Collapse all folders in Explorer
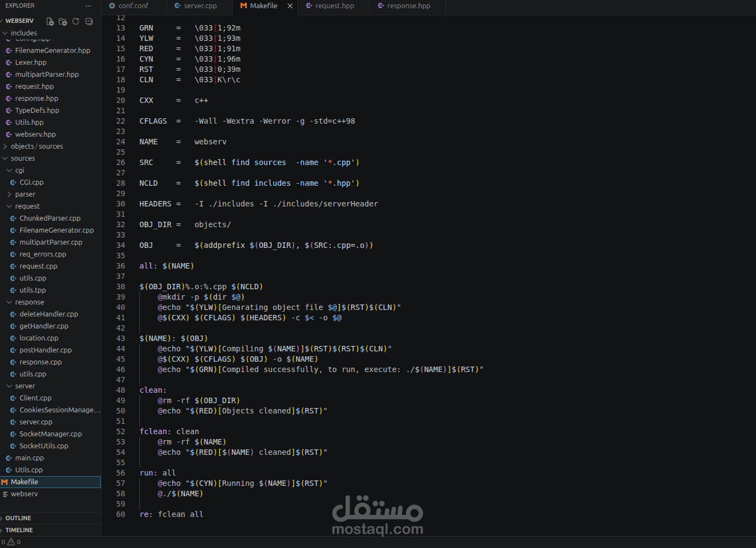 [89, 21]
